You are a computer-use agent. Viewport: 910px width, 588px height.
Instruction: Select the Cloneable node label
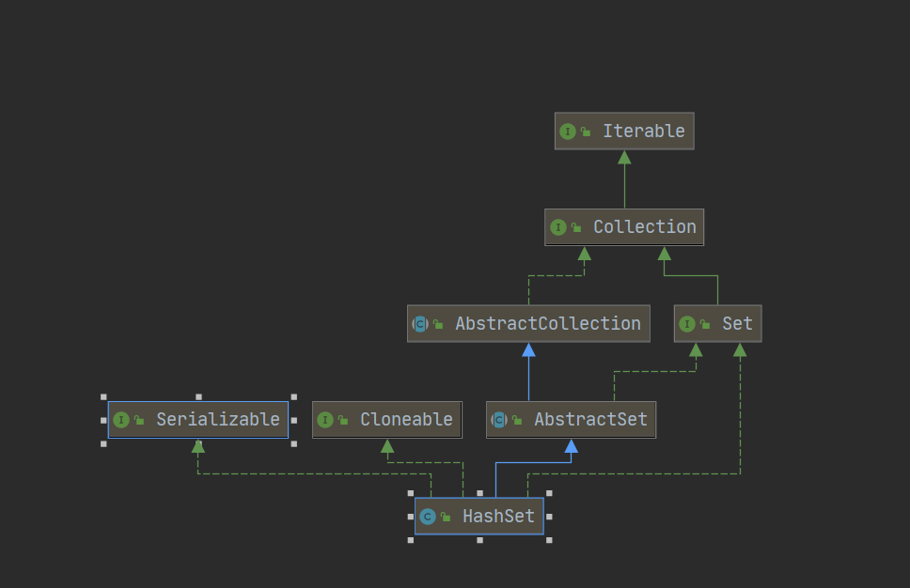[406, 420]
